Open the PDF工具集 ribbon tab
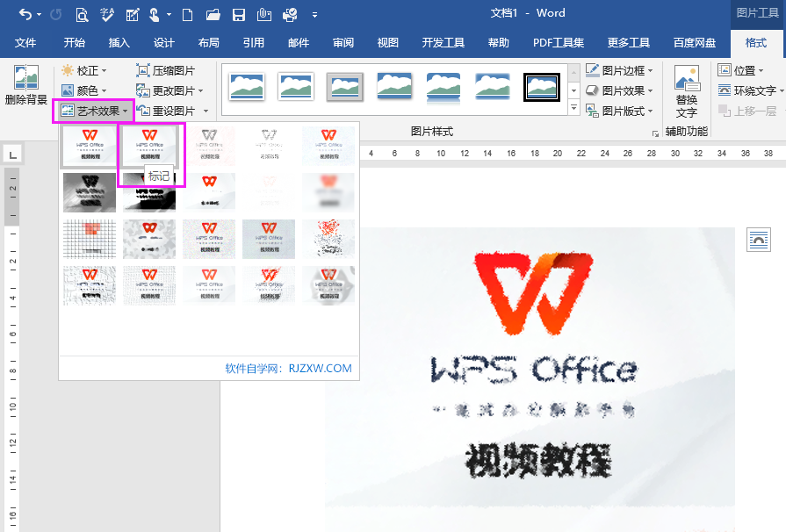This screenshot has height=532, width=786. (x=558, y=42)
